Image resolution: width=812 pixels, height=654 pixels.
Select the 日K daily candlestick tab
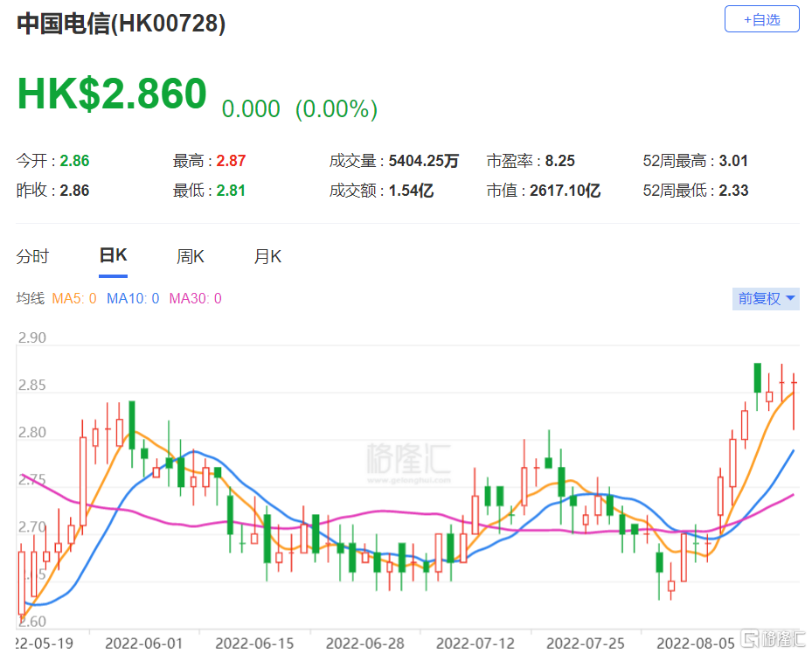click(x=113, y=255)
